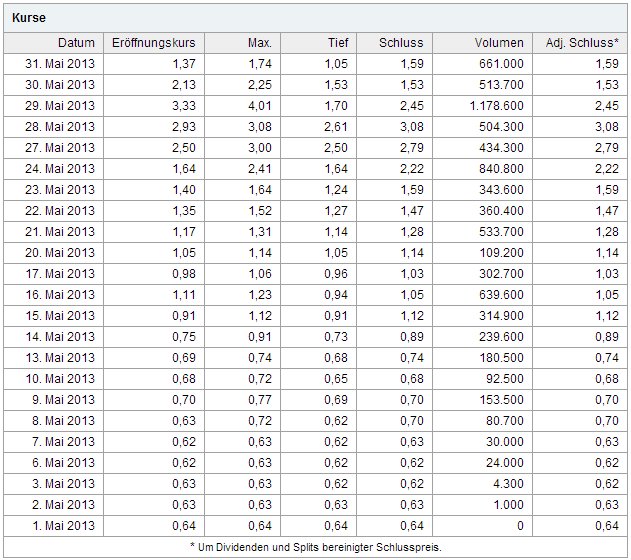This screenshot has height=560, width=631.
Task: Select the date 14. Mai 2013
Action: [60, 336]
